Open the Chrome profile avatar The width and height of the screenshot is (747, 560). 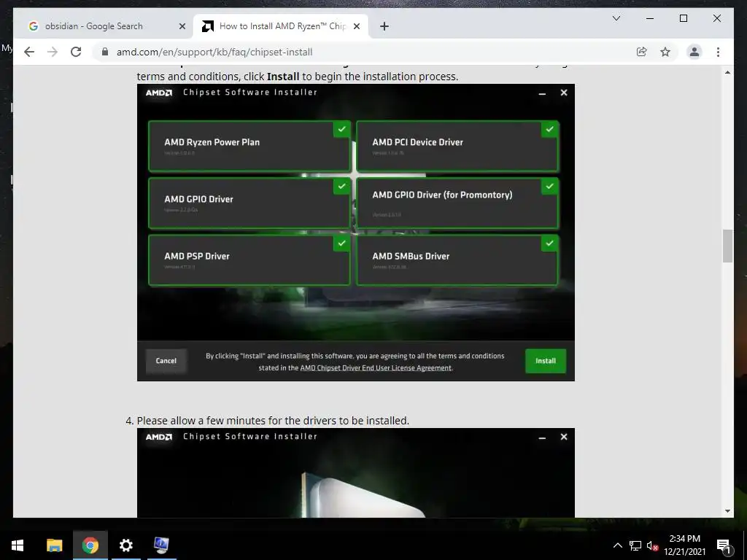pyautogui.click(x=694, y=52)
